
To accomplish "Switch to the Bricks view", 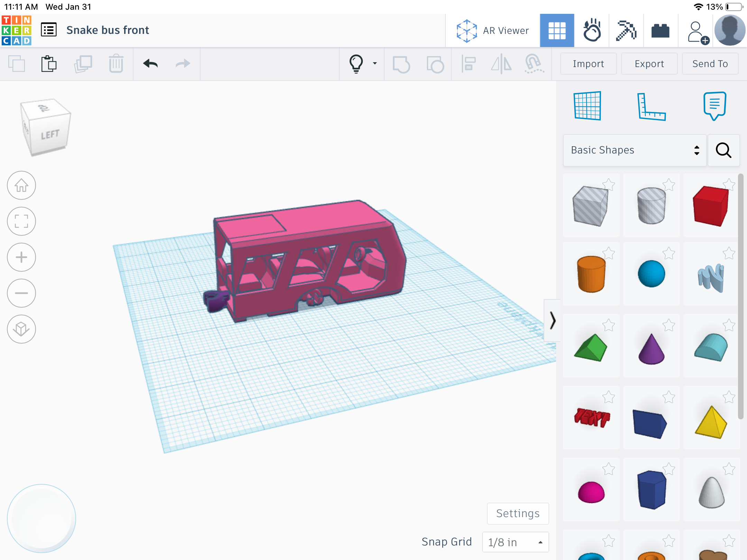I will tap(660, 30).
